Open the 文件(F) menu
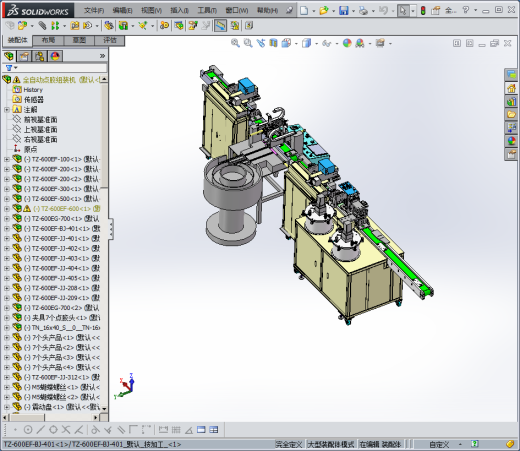The image size is (520, 451). pyautogui.click(x=94, y=10)
